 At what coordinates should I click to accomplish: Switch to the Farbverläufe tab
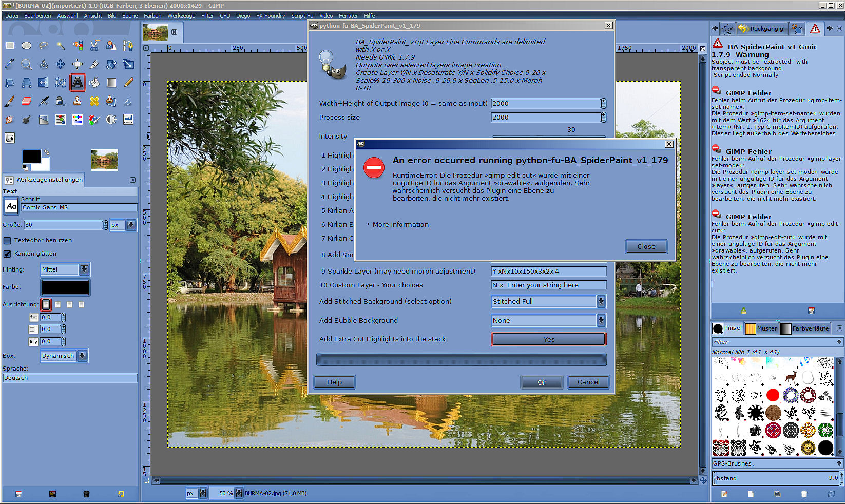[x=804, y=328]
